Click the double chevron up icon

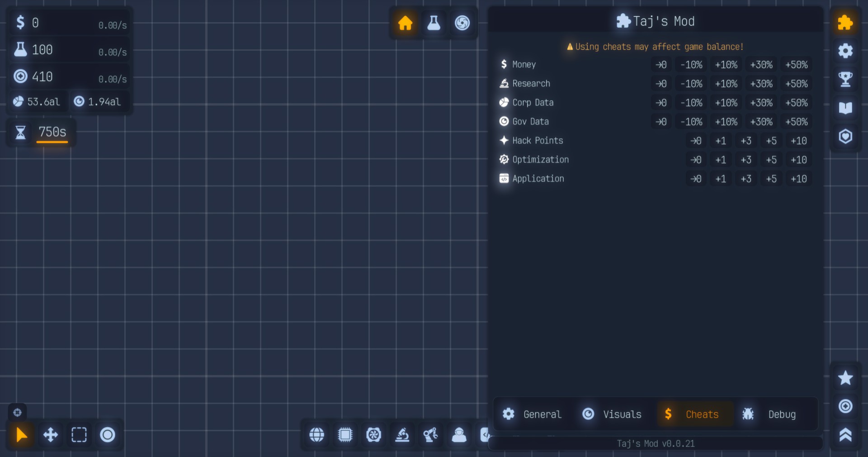845,435
